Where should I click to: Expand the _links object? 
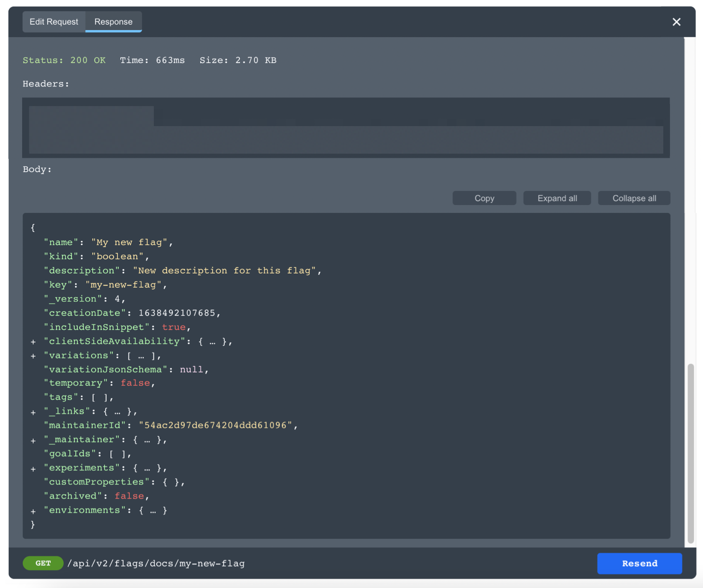point(33,412)
